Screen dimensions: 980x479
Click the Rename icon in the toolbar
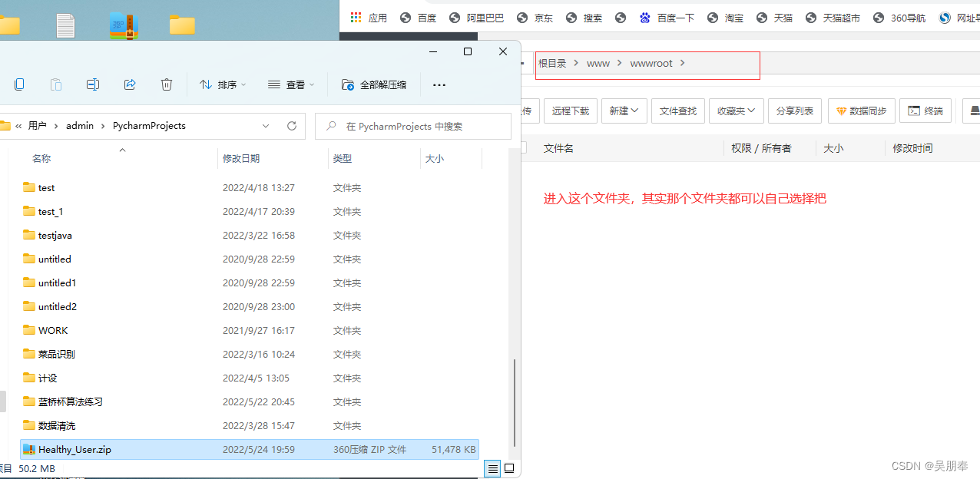point(93,84)
